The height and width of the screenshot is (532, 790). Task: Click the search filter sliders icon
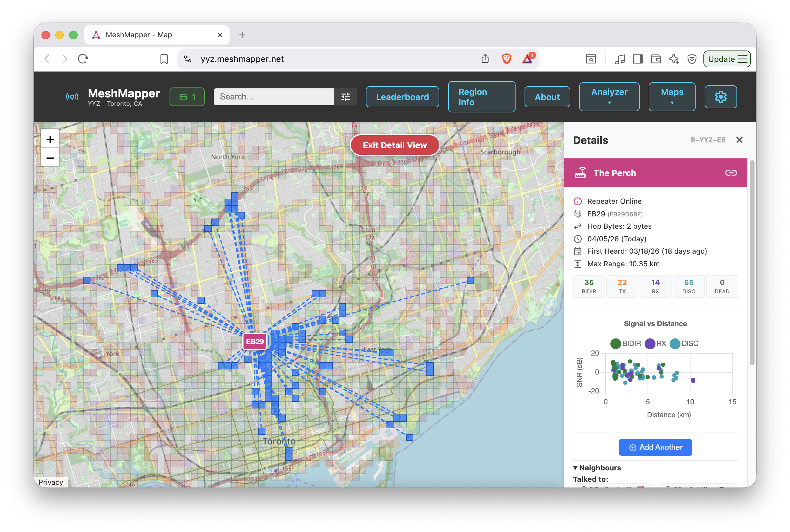345,97
